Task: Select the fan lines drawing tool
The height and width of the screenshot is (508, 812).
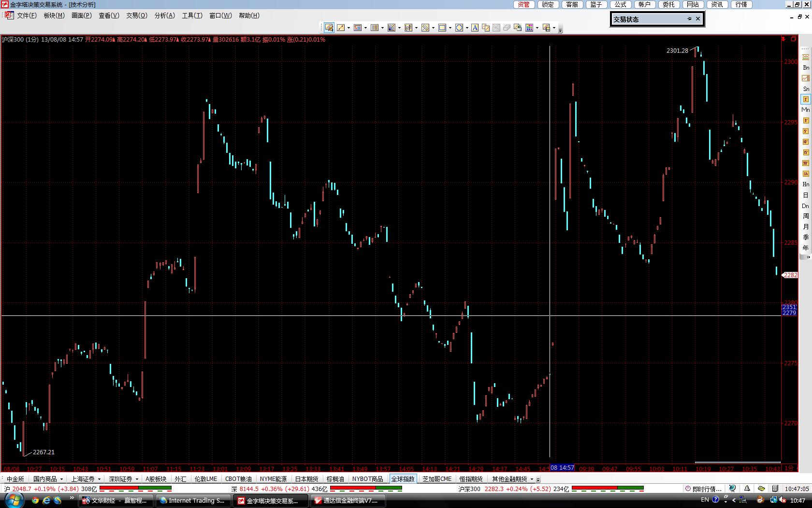Action: click(x=391, y=28)
